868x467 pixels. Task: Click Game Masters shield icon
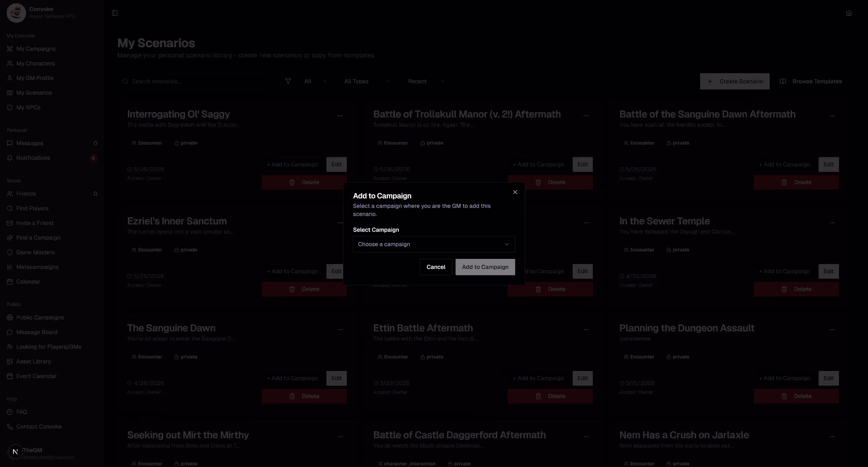pyautogui.click(x=10, y=252)
